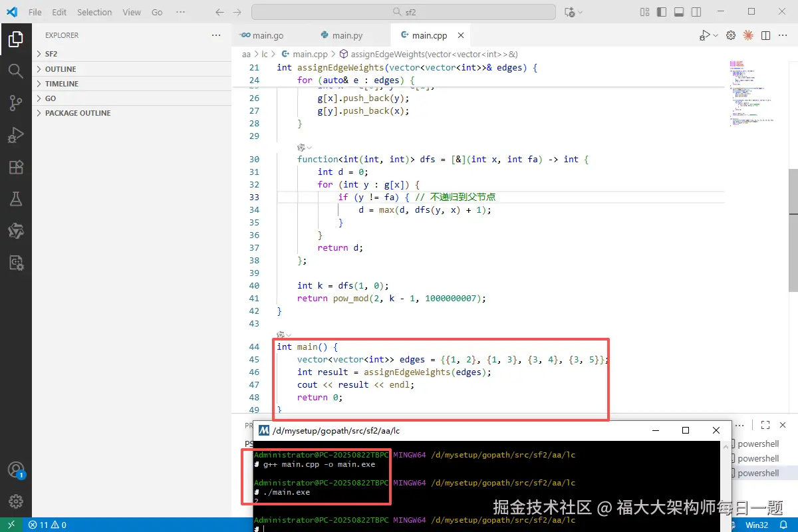Minimize the MinGW terminal window
This screenshot has height=532, width=798.
pyautogui.click(x=656, y=430)
